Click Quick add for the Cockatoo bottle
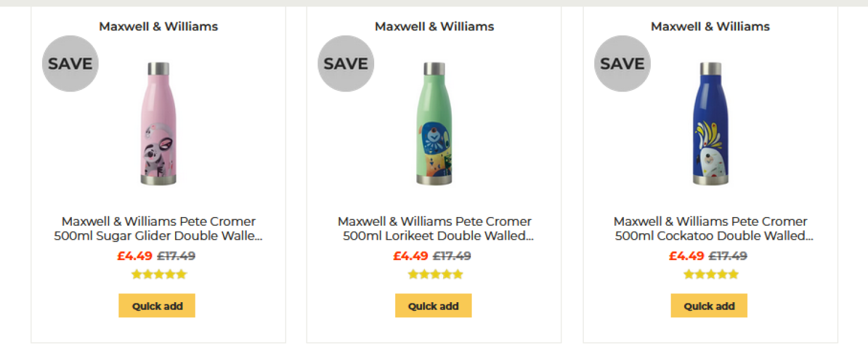 (708, 305)
